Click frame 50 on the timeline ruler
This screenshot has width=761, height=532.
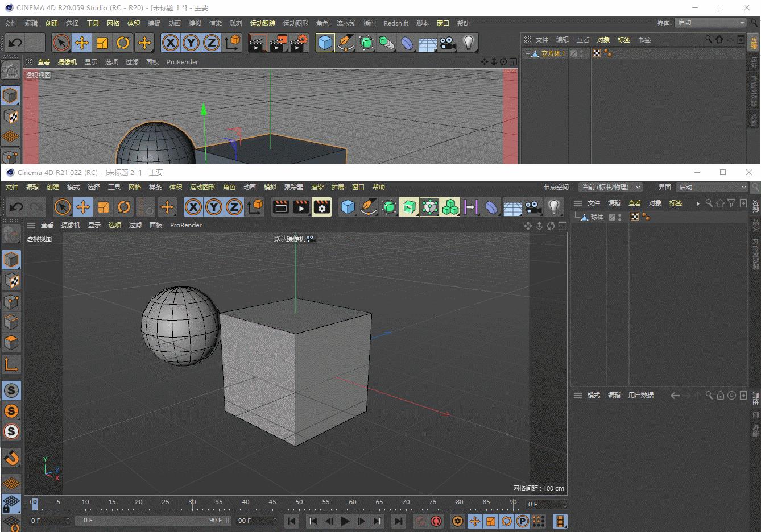pos(299,502)
